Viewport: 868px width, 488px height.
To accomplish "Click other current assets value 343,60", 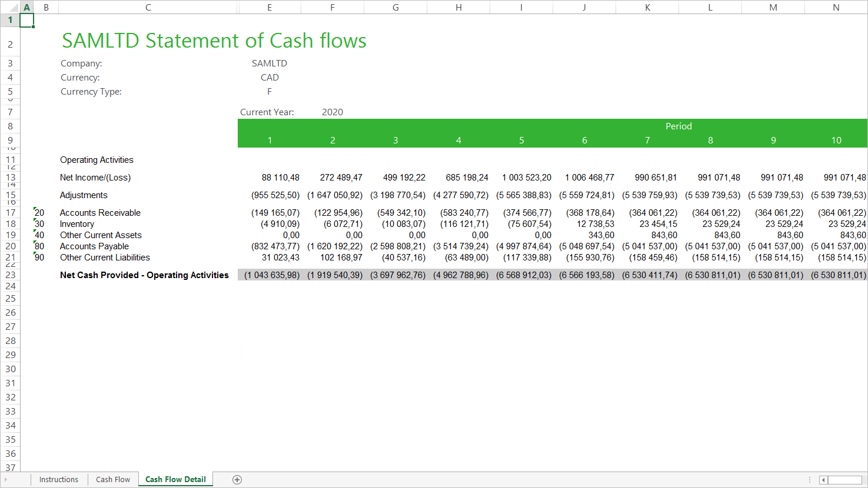I will coord(601,235).
